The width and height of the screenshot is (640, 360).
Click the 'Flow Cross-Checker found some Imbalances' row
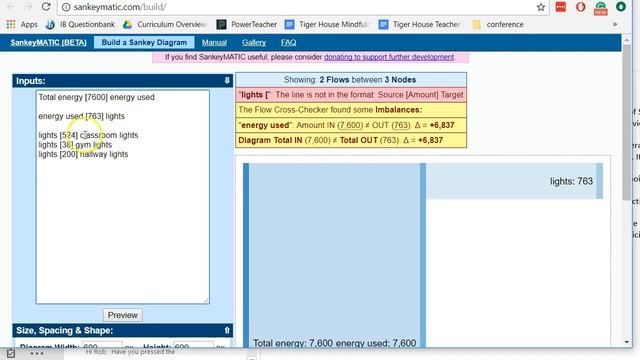pyautogui.click(x=351, y=110)
